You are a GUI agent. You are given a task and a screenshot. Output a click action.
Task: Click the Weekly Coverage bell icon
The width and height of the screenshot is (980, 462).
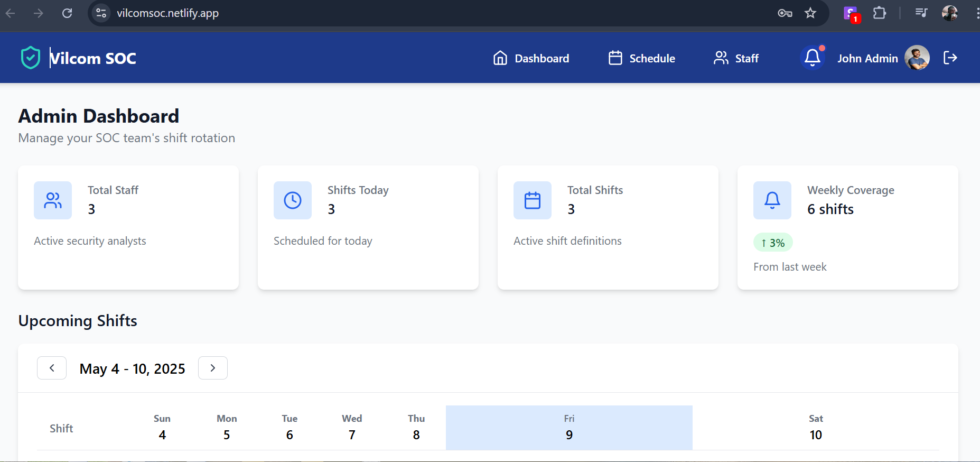tap(772, 200)
